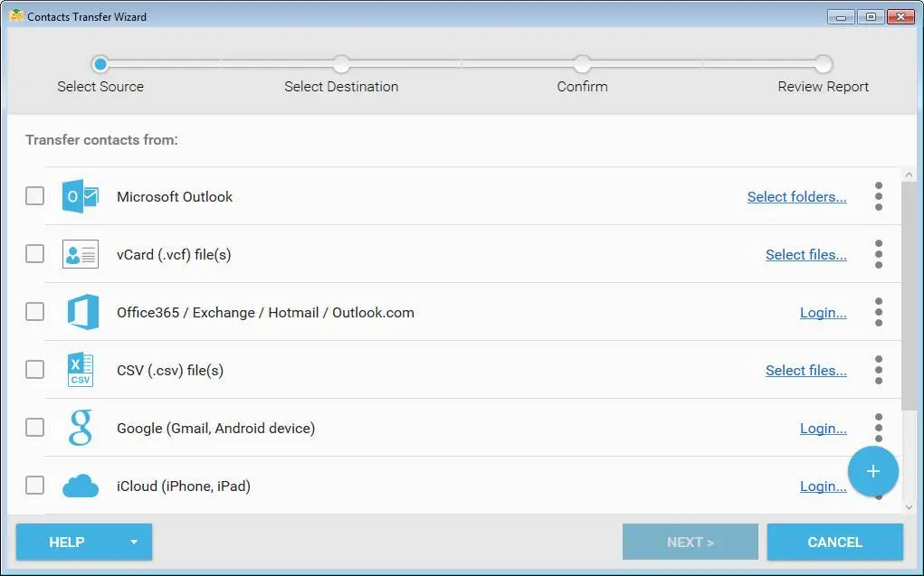The height and width of the screenshot is (576, 924).
Task: Click the Microsoft Outlook envelope icon
Action: (81, 196)
